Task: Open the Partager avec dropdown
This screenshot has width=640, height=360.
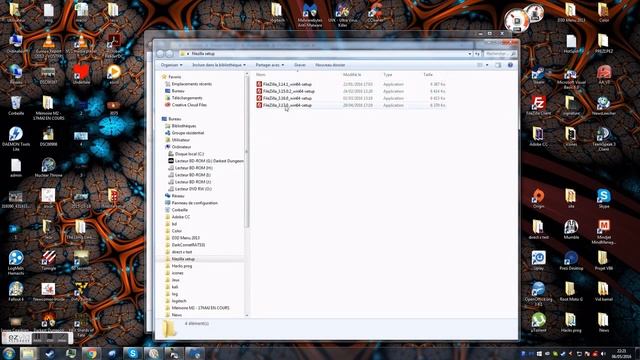Action: click(270, 65)
